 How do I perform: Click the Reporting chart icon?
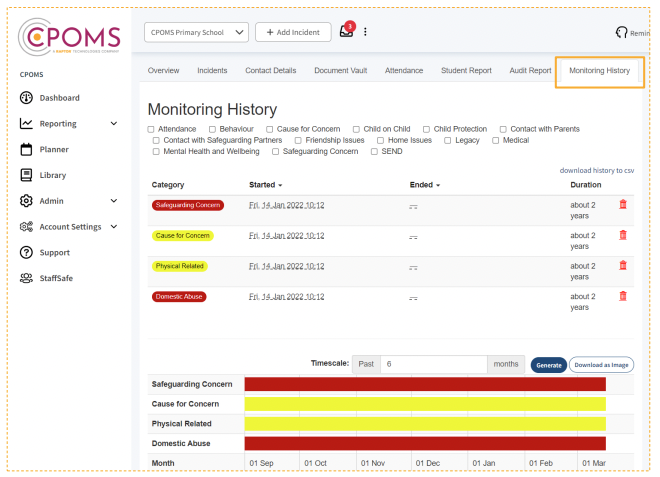coord(26,123)
